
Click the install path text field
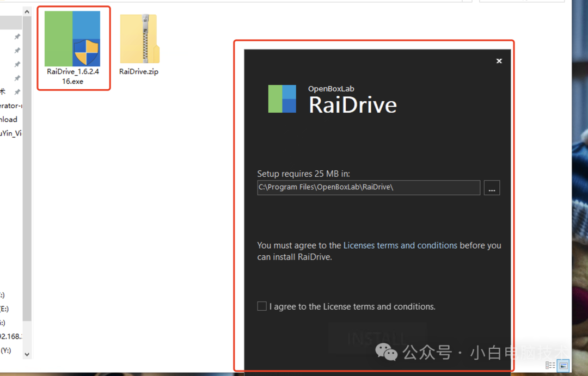(369, 187)
